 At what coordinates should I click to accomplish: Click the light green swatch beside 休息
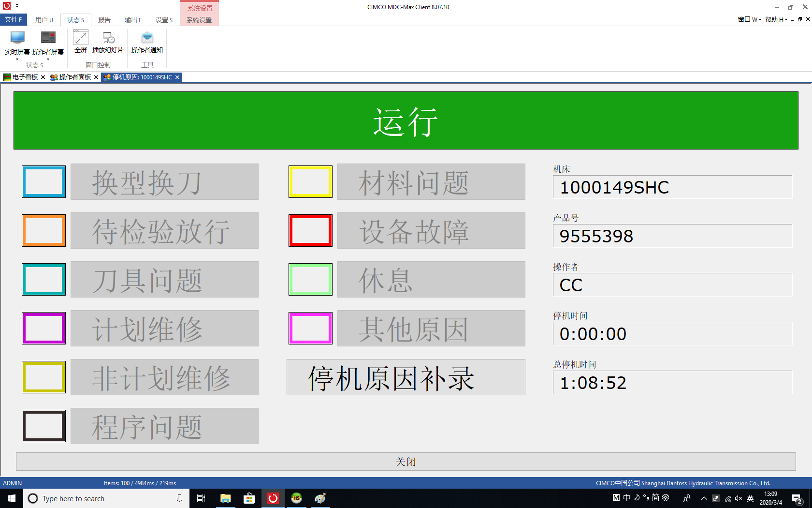point(310,280)
